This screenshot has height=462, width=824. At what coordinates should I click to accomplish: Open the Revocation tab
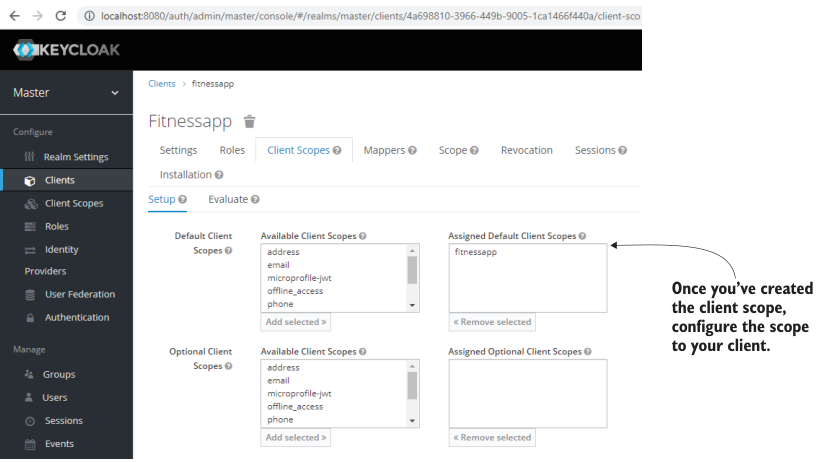point(527,150)
